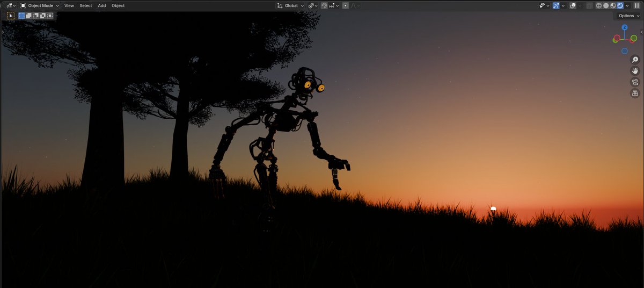Image resolution: width=644 pixels, height=288 pixels.
Task: Click the negative Z blue gizmo circle
Action: coord(625,51)
